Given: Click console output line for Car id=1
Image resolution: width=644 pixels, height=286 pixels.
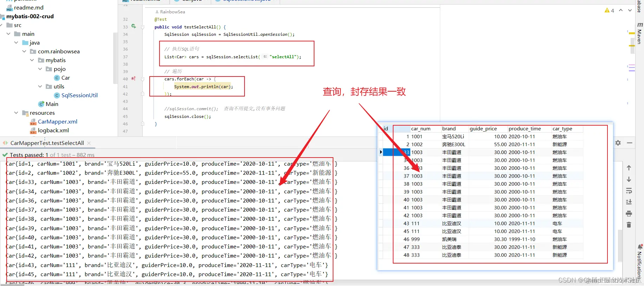Looking at the screenshot, I should coord(171,164).
